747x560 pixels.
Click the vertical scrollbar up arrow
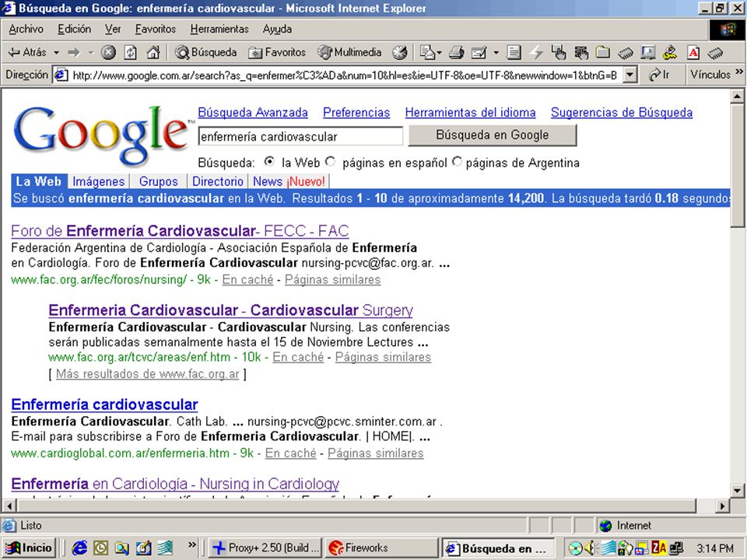pyautogui.click(x=737, y=96)
